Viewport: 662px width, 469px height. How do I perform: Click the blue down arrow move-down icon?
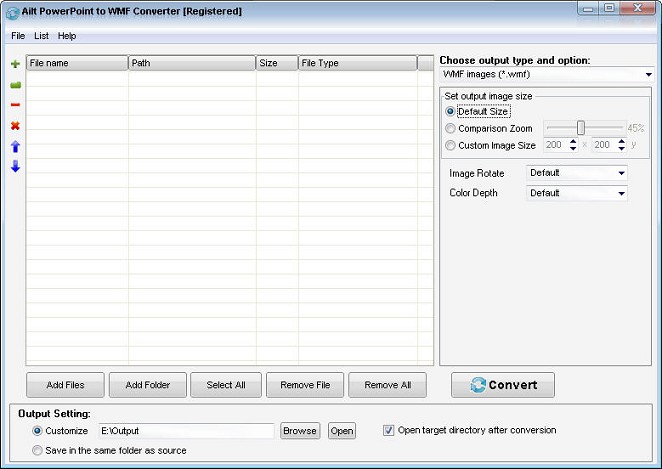pos(15,166)
